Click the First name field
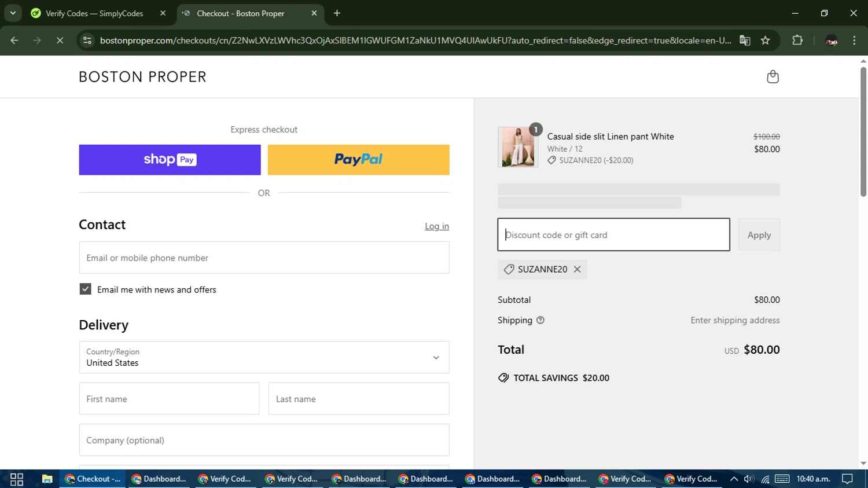The image size is (868, 488). [x=169, y=399]
